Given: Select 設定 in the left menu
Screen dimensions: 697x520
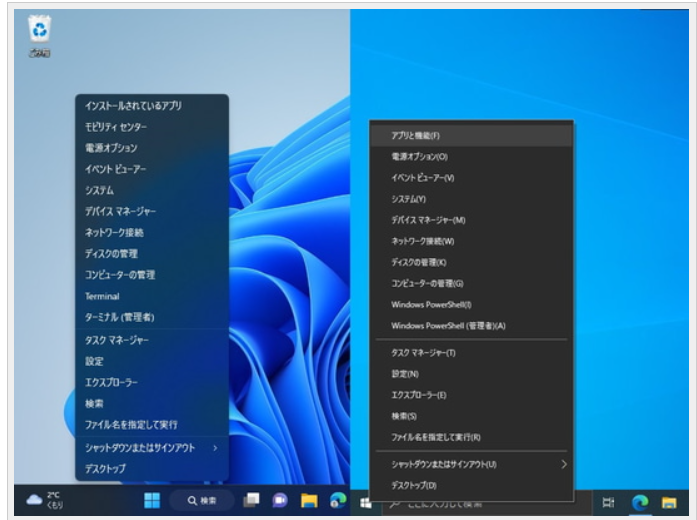Looking at the screenshot, I should pos(152,361).
